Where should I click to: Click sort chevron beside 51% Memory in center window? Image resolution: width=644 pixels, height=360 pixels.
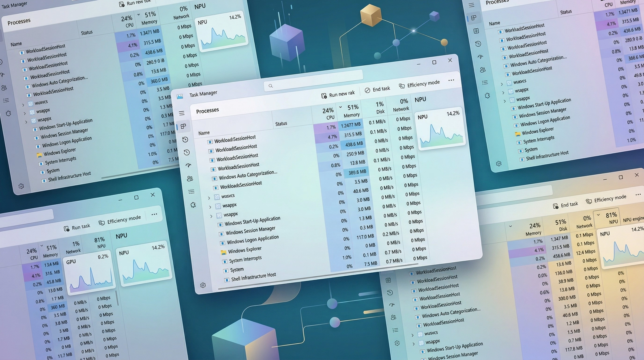[340, 107]
